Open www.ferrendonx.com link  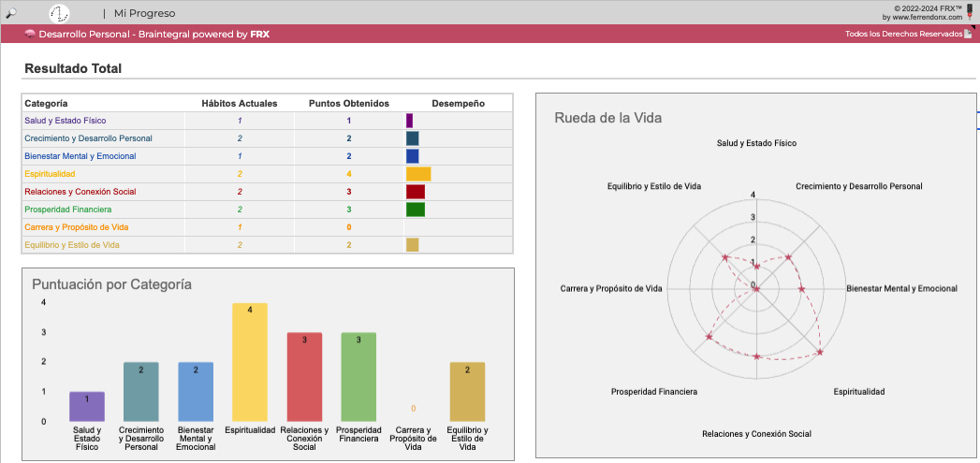pyautogui.click(x=927, y=18)
